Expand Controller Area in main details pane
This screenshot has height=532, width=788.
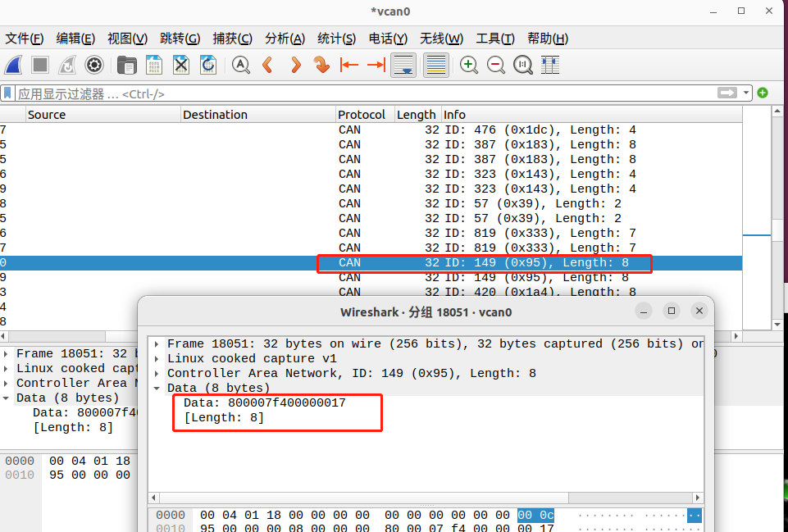[x=6, y=384]
